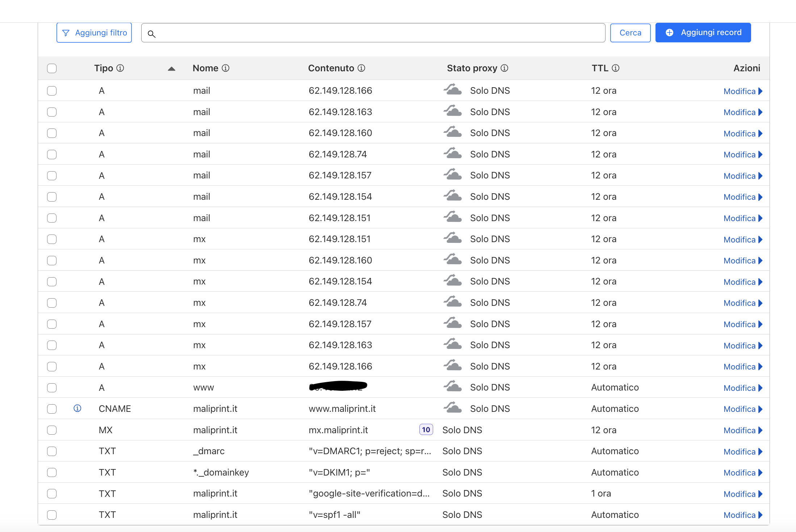Viewport: 796px width, 532px height.
Task: Click the info icon beside the CNAME record
Action: tap(77, 408)
